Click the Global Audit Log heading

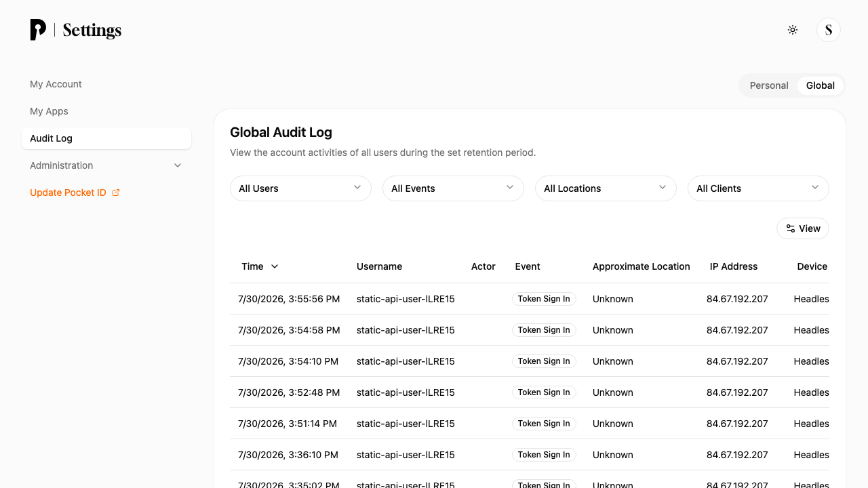(281, 132)
